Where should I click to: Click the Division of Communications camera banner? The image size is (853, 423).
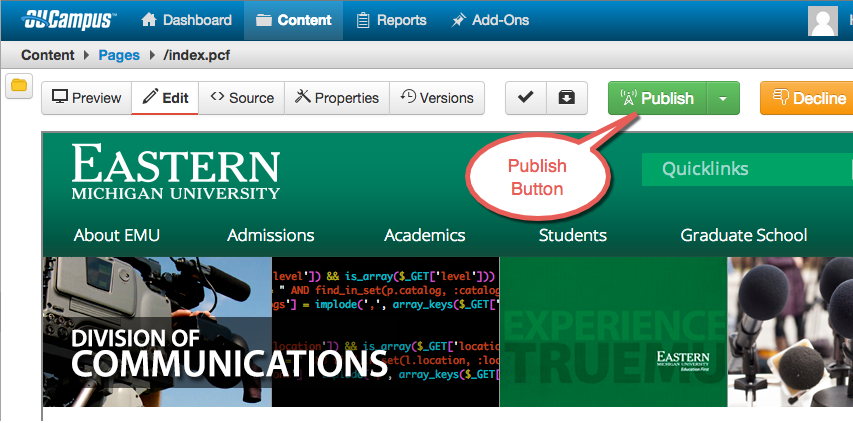click(157, 332)
